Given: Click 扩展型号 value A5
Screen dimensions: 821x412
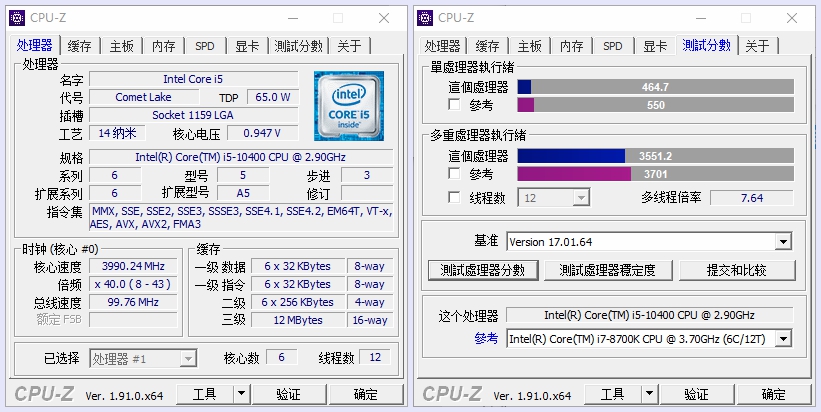Looking at the screenshot, I should 243,193.
